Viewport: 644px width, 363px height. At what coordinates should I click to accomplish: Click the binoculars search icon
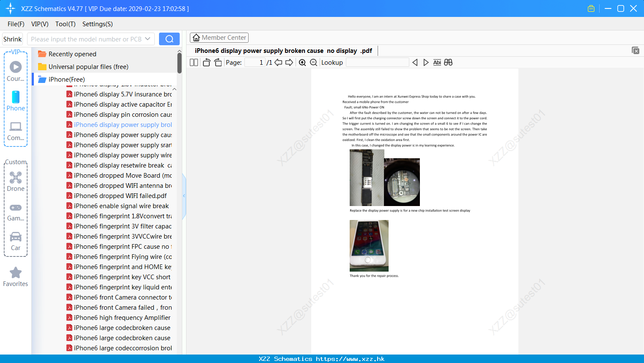(x=448, y=63)
